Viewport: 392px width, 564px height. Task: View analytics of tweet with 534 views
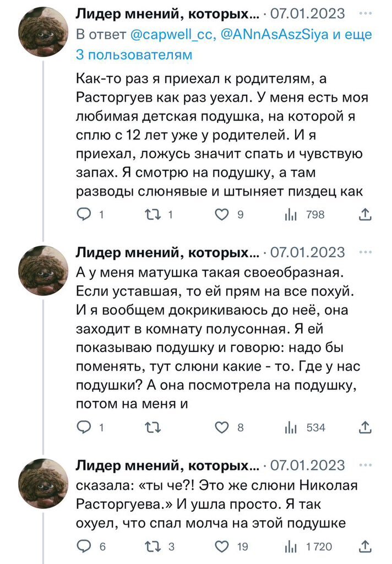click(x=291, y=428)
